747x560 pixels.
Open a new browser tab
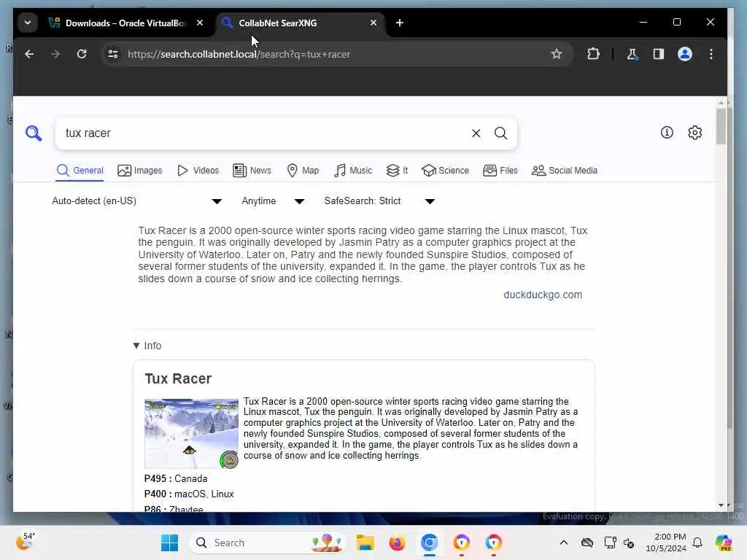[x=399, y=23]
